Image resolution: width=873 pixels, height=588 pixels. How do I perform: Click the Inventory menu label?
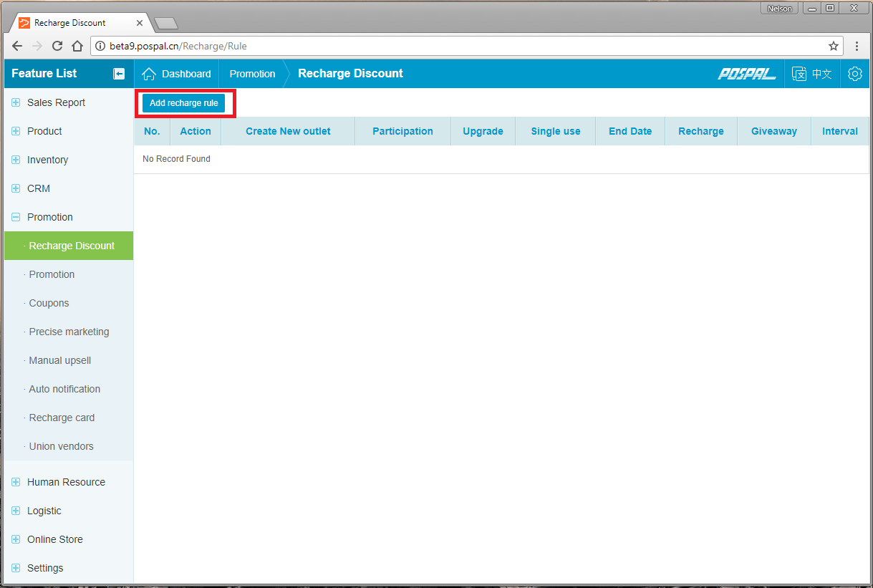[x=47, y=160]
